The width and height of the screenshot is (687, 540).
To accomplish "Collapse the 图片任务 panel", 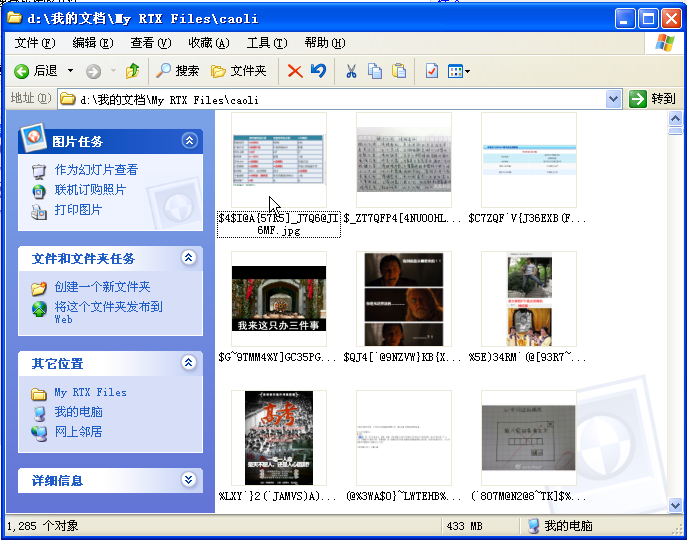I will click(x=189, y=140).
